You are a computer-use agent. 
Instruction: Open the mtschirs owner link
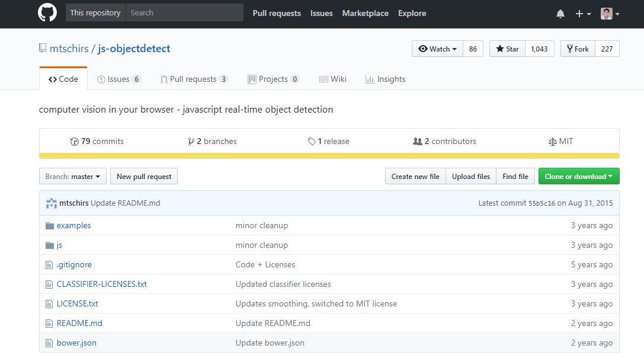69,49
